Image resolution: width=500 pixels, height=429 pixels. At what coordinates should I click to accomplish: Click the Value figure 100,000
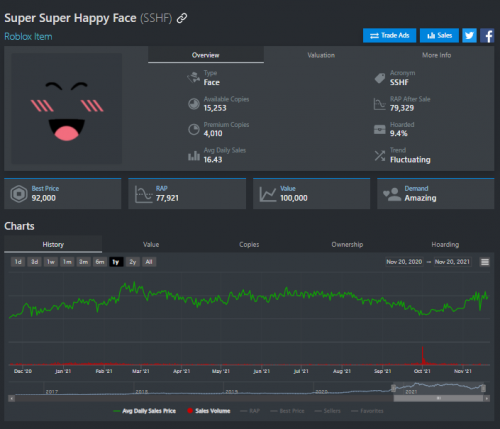point(294,198)
